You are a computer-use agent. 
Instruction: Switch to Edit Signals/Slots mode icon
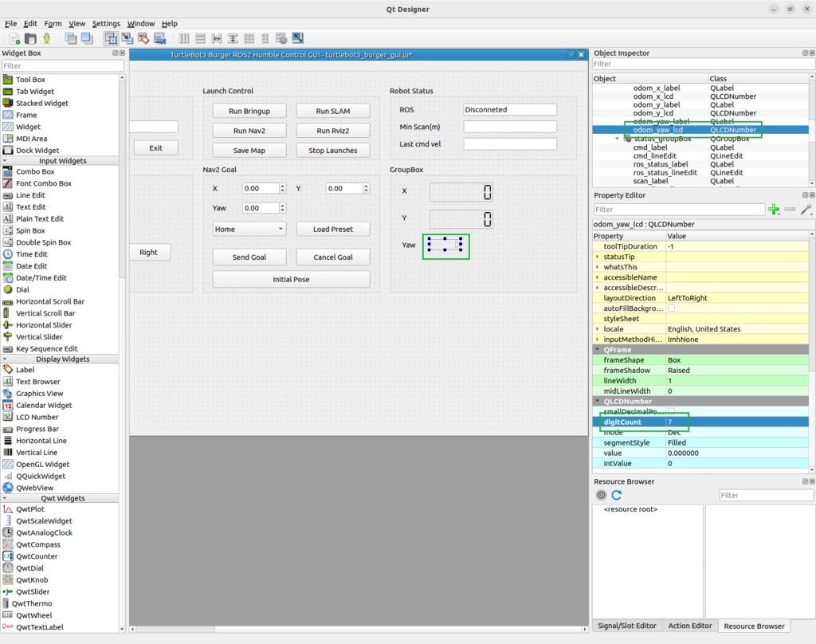tap(127, 38)
